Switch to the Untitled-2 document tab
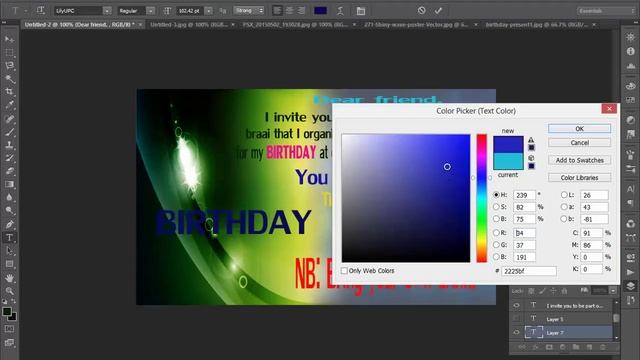 tap(79, 24)
